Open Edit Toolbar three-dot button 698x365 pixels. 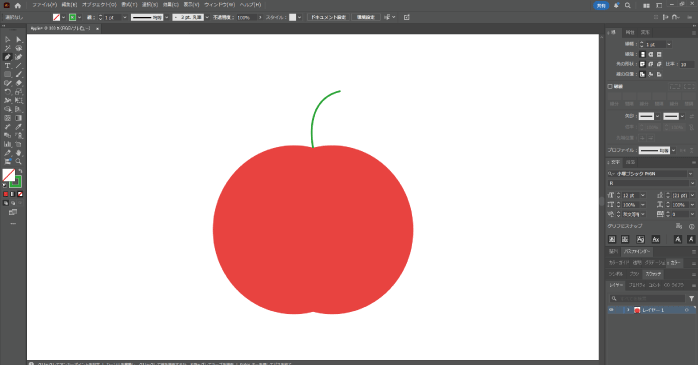point(13,223)
